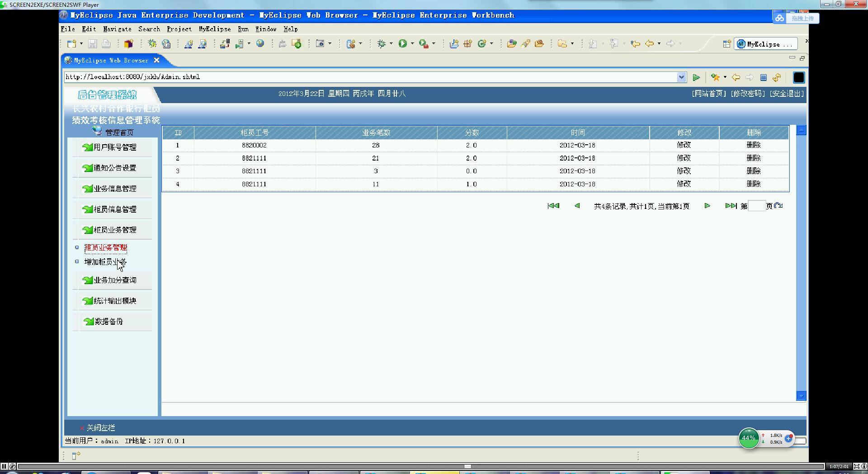
Task: Open the Window menu
Action: [266, 29]
